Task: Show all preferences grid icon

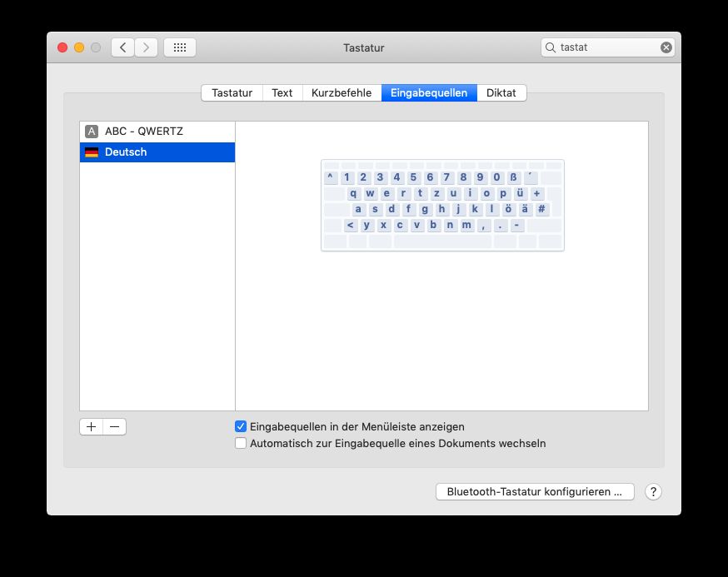Action: pos(179,47)
